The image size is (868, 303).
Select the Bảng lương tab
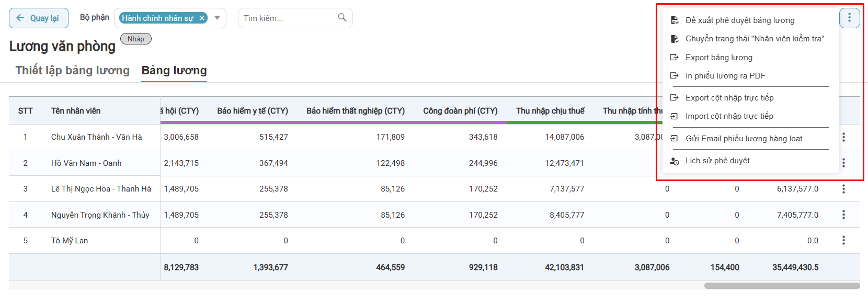(x=174, y=71)
